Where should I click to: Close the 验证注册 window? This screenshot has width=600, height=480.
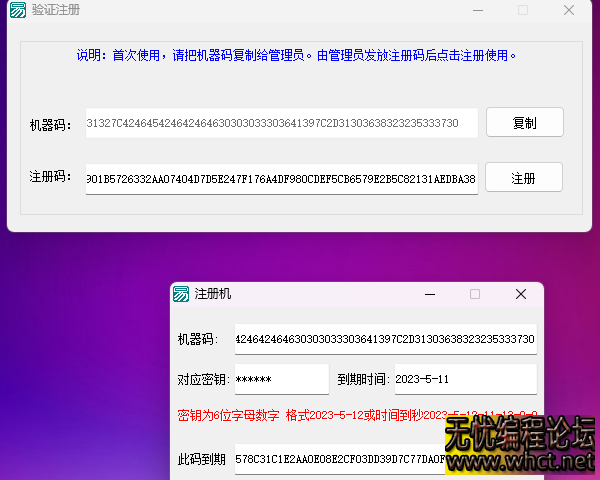point(569,10)
